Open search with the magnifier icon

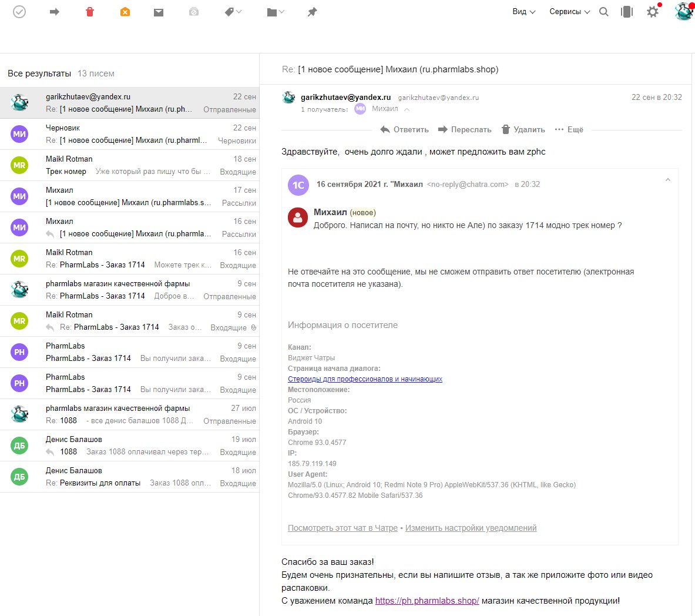(x=603, y=12)
